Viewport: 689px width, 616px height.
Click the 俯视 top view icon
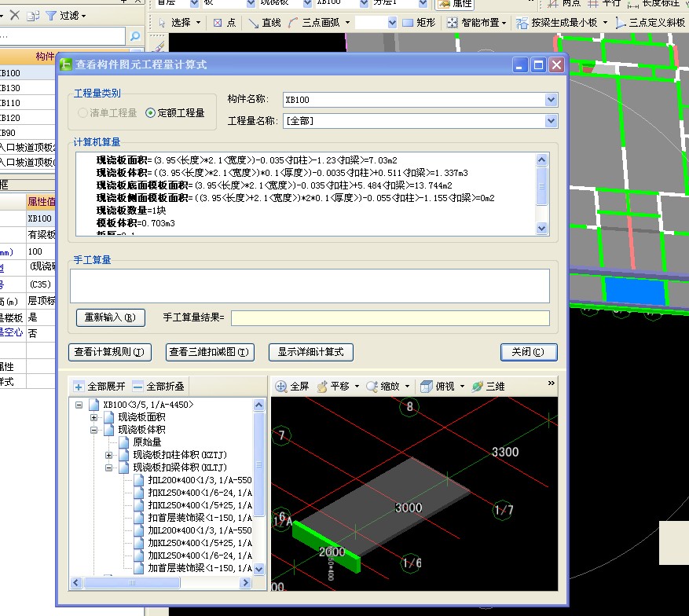coord(427,387)
